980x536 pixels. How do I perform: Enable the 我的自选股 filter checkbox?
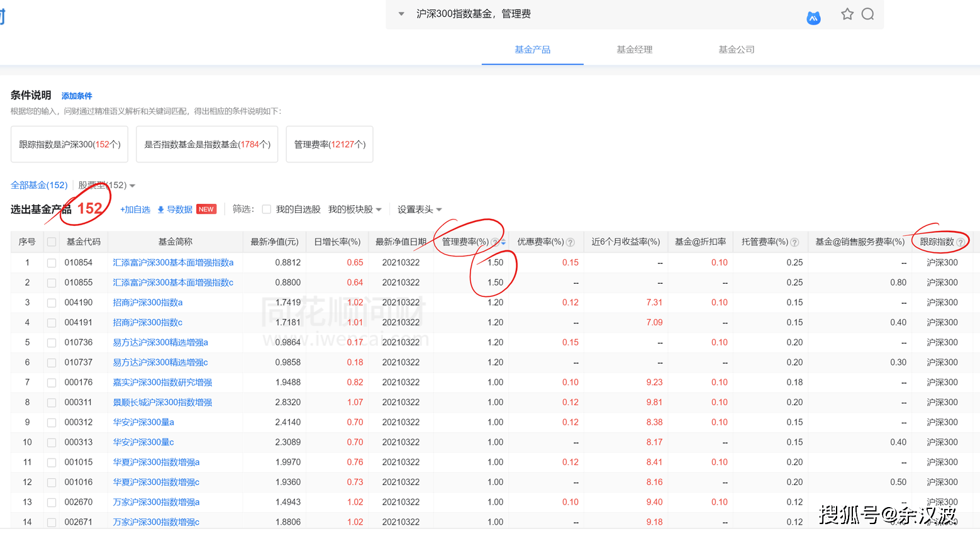click(267, 209)
